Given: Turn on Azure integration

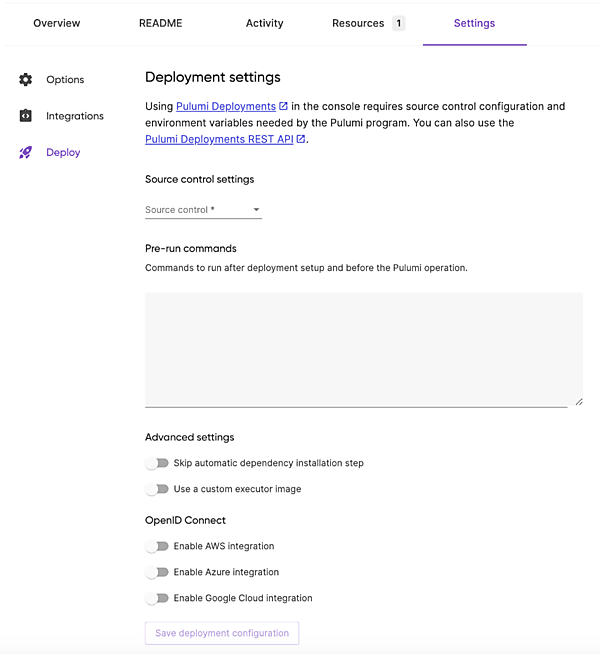Looking at the screenshot, I should coord(157,572).
